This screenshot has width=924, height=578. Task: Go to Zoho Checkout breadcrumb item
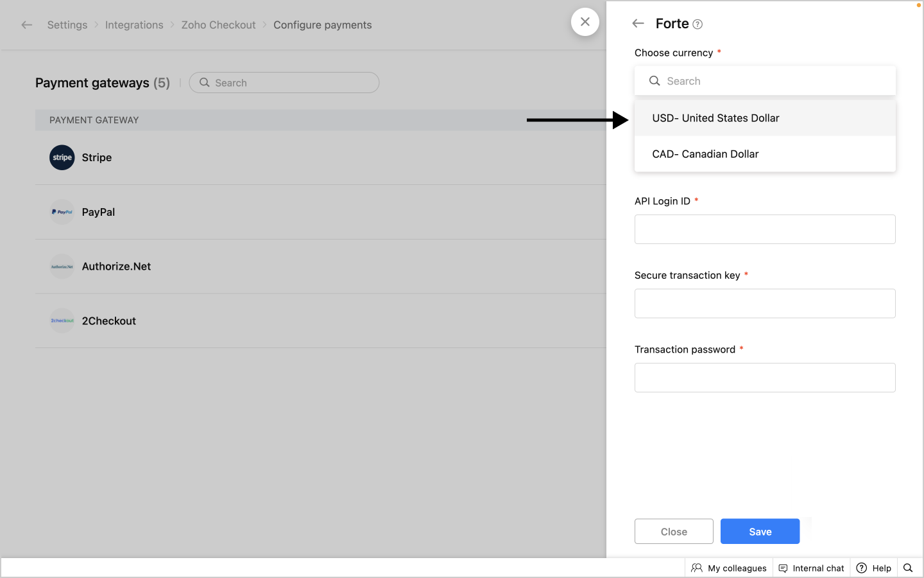tap(218, 25)
